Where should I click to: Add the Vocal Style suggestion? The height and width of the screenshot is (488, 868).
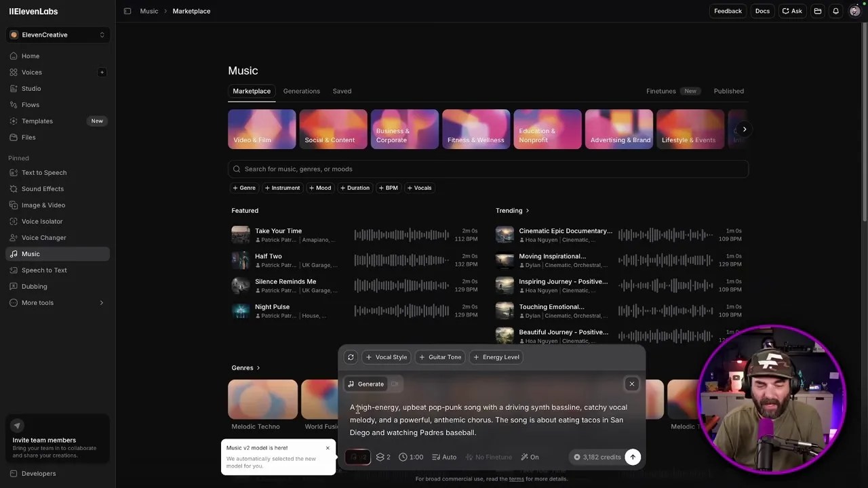pyautogui.click(x=387, y=357)
